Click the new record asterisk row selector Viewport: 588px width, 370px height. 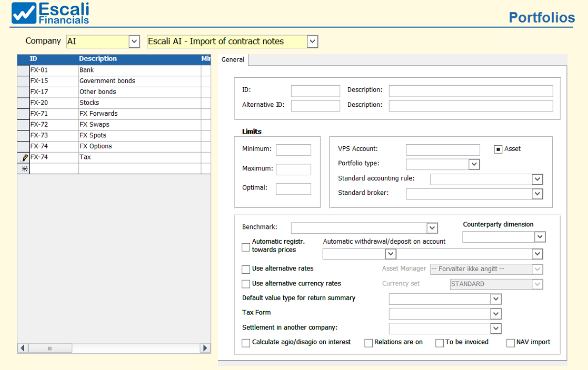(24, 169)
